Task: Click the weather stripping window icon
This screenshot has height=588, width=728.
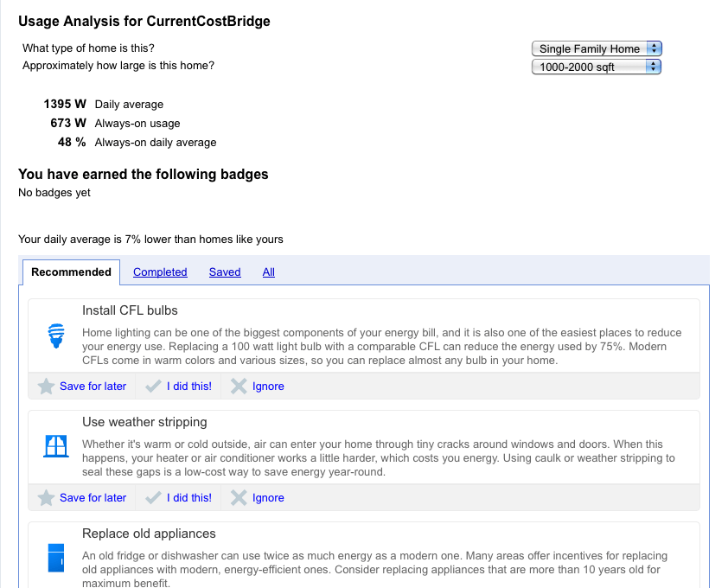Action: coord(56,446)
